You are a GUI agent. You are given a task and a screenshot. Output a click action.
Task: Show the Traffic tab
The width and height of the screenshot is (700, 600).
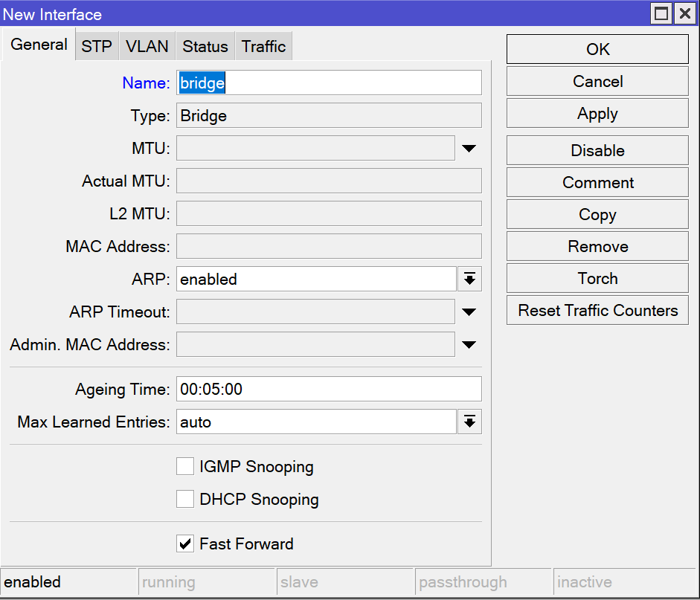pyautogui.click(x=263, y=47)
